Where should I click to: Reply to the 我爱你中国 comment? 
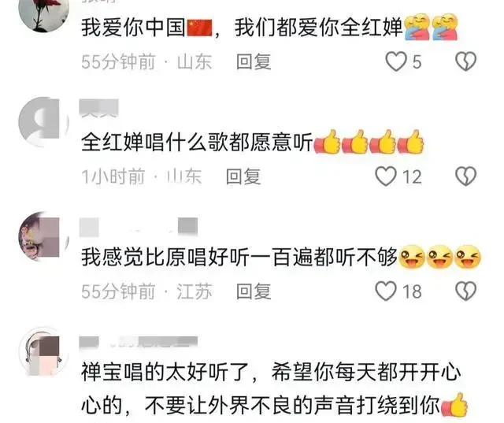point(254,61)
